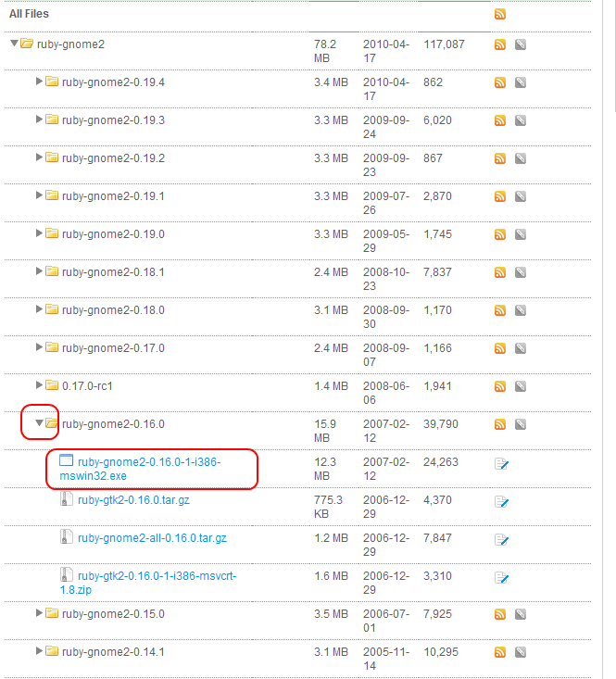616x679 pixels.
Task: Open RSS feed for ruby-gnome2-0.18.0
Action: pyautogui.click(x=500, y=310)
